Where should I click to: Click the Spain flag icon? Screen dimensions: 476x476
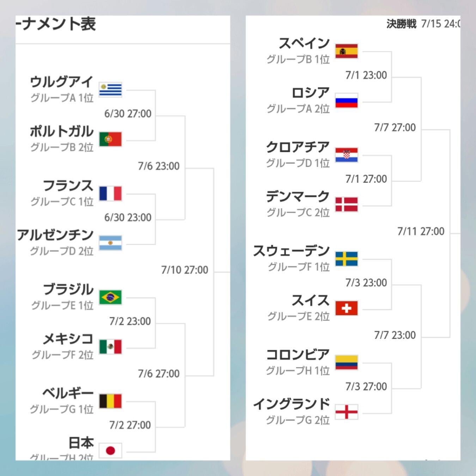347,51
